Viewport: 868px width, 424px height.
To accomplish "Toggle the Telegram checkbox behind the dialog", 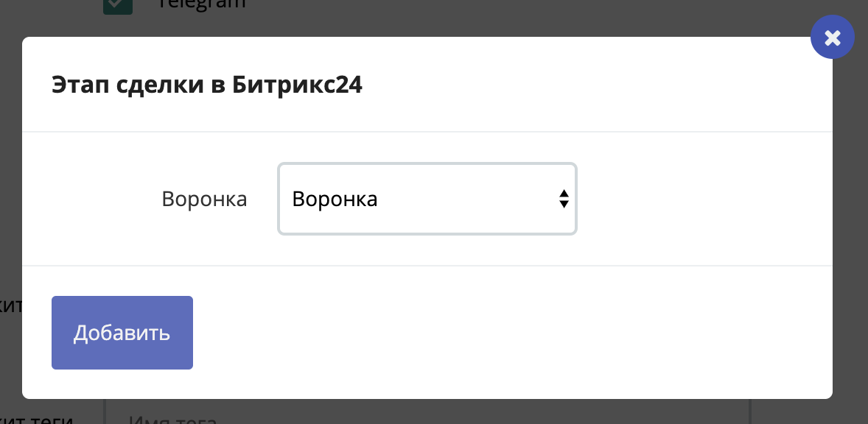I will tap(117, 5).
